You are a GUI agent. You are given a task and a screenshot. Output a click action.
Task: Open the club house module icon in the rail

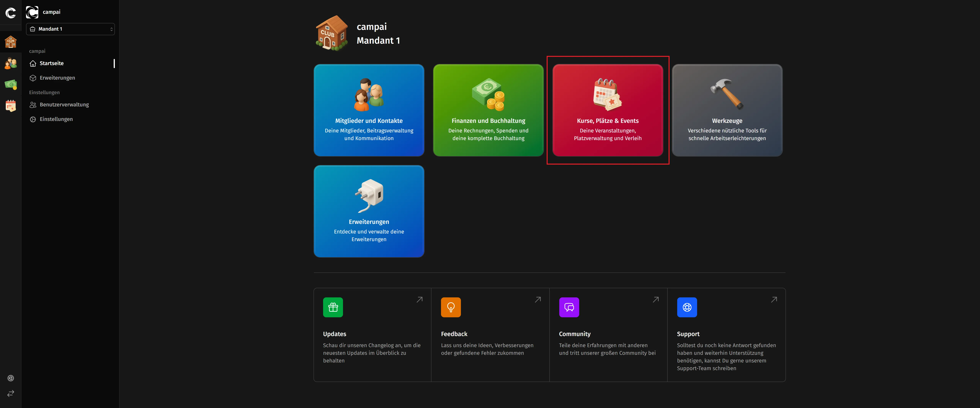pos(11,42)
